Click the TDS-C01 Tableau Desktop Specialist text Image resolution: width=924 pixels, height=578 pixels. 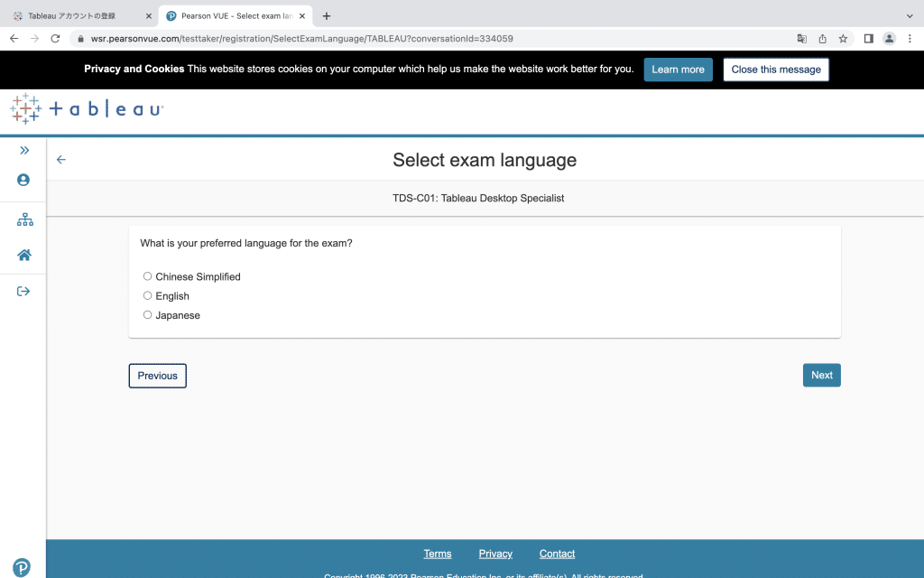(478, 198)
